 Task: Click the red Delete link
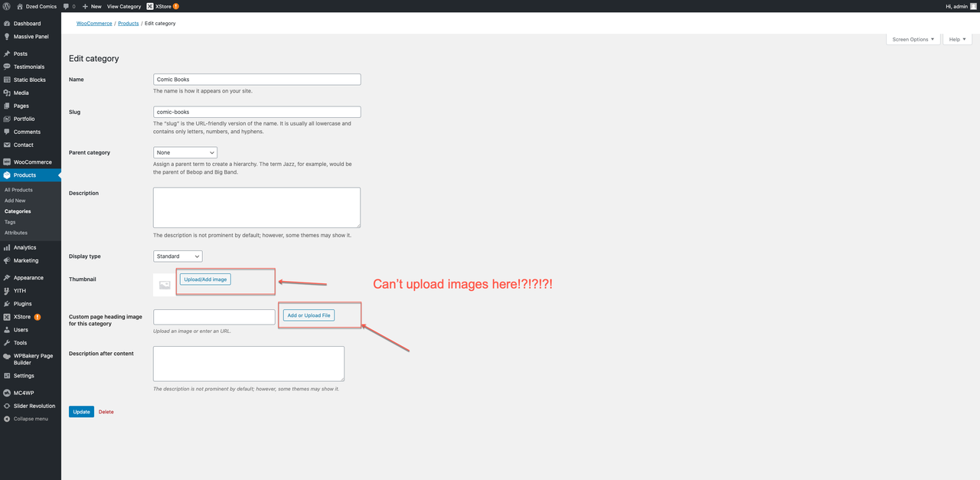pos(106,412)
